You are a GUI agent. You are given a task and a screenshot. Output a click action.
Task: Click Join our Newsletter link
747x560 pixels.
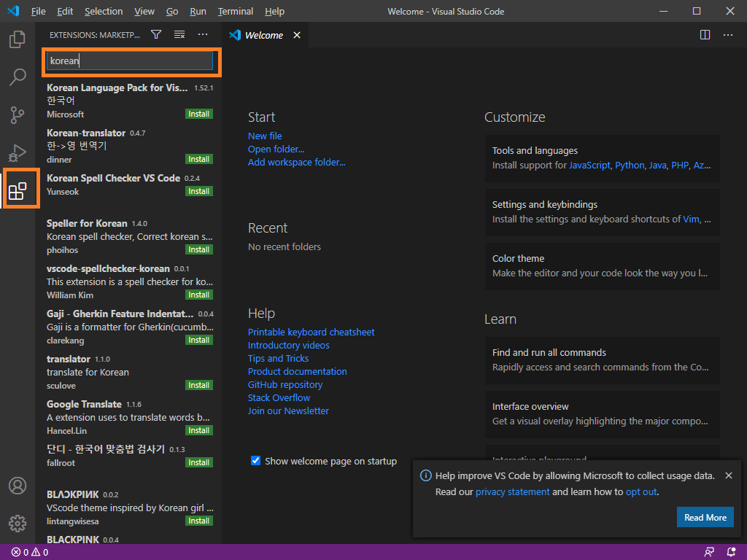click(288, 411)
